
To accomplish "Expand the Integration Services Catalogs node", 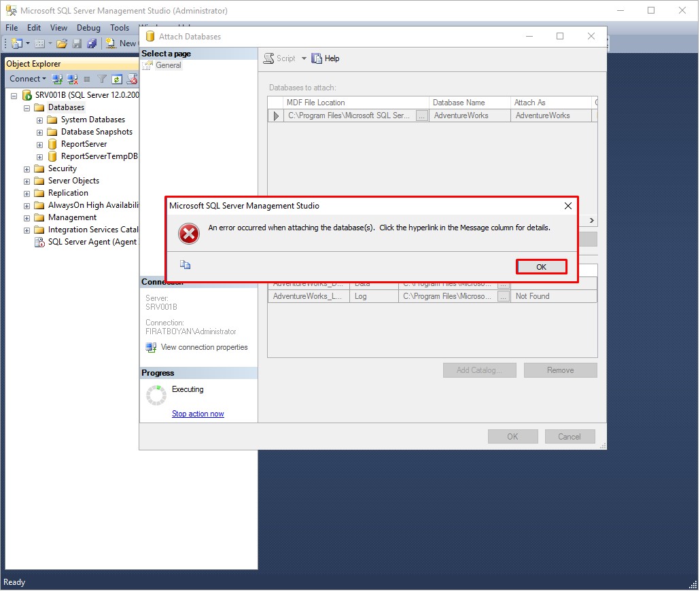I will [x=27, y=231].
